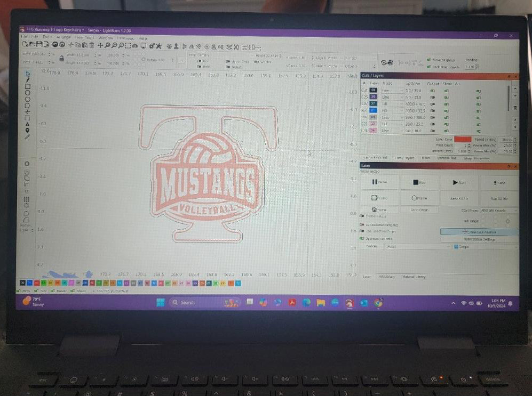Screen dimensions: 532x396
Task: Select the blue 01 layer swatch
Action: click(x=29, y=282)
